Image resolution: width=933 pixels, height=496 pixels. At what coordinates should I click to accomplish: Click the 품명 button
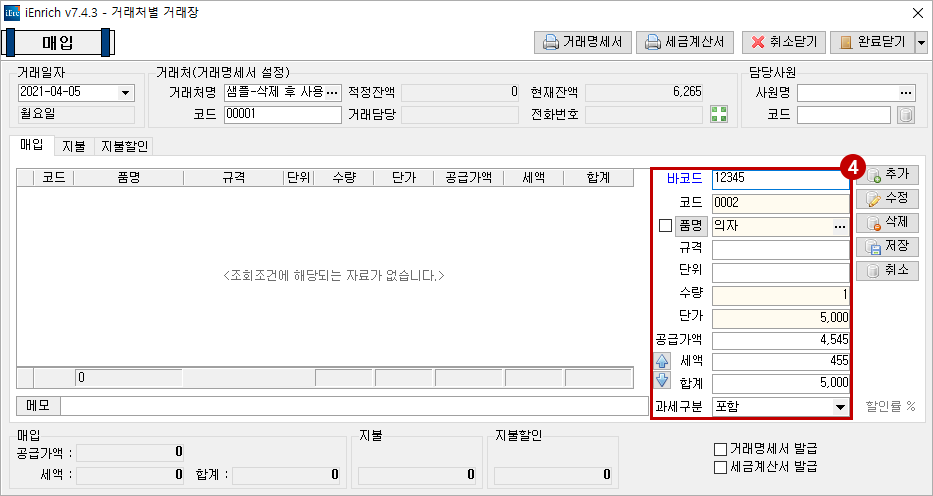tap(691, 226)
